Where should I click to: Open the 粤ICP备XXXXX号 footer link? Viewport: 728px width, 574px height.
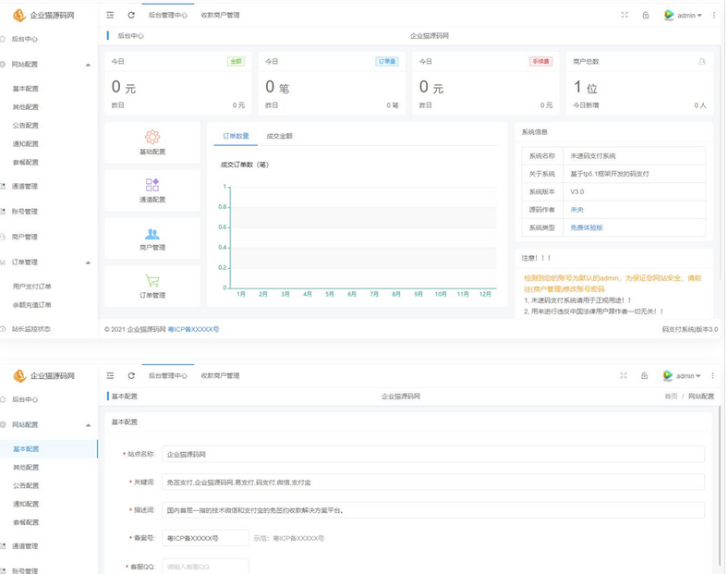[x=193, y=329]
